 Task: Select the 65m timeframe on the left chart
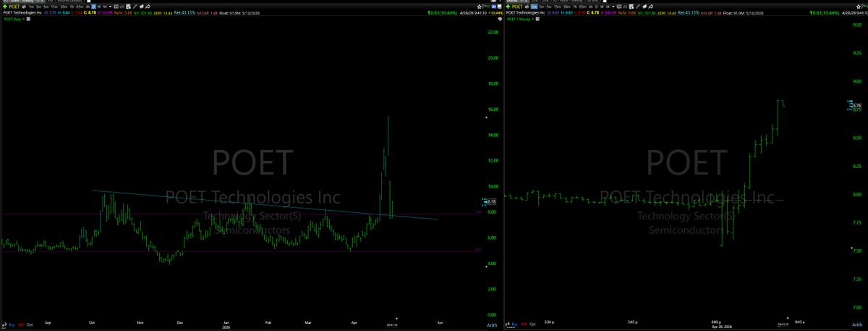pyautogui.click(x=79, y=7)
